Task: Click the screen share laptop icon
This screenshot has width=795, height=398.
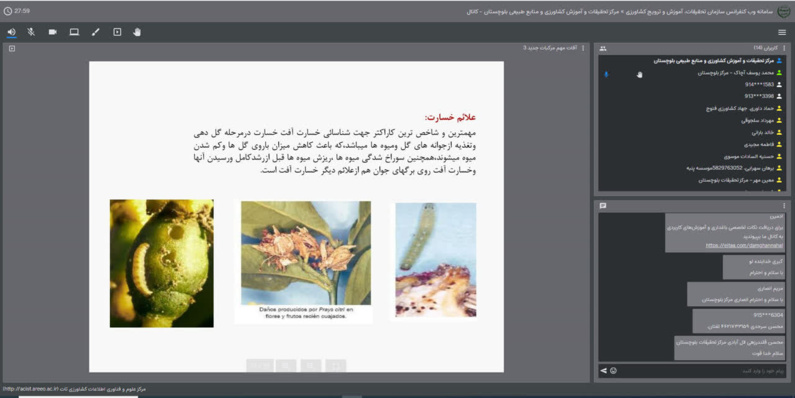Action: [x=74, y=32]
